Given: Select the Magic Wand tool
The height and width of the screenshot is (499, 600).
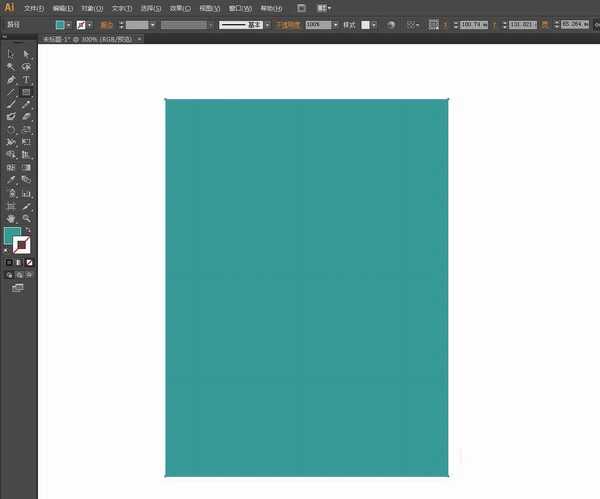Looking at the screenshot, I should [11, 67].
